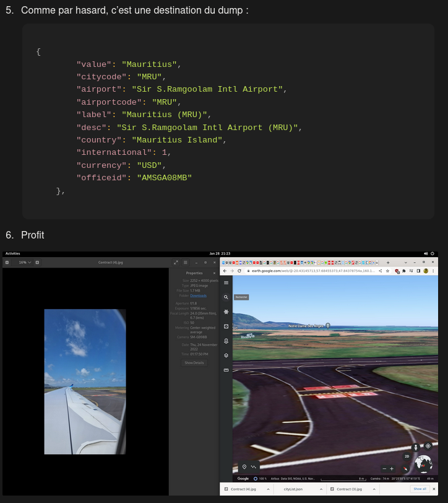
Task: Toggle the 2D view button
Action: 407,457
